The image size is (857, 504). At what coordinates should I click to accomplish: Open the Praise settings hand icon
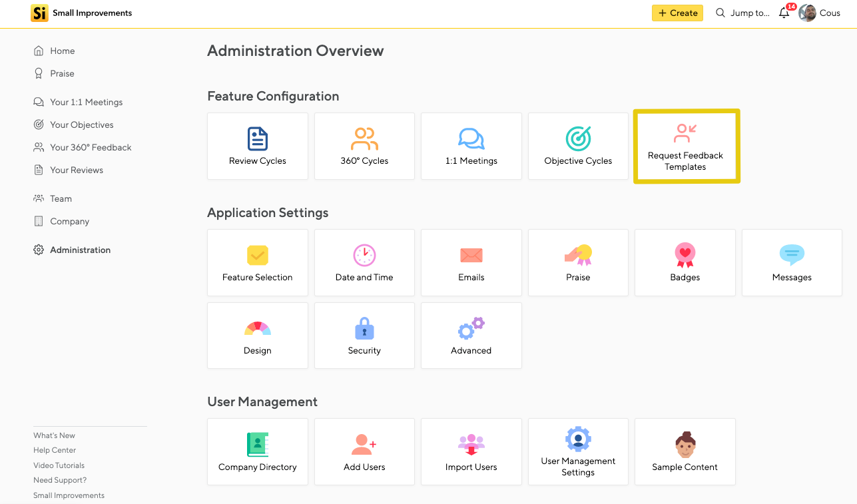coord(578,256)
